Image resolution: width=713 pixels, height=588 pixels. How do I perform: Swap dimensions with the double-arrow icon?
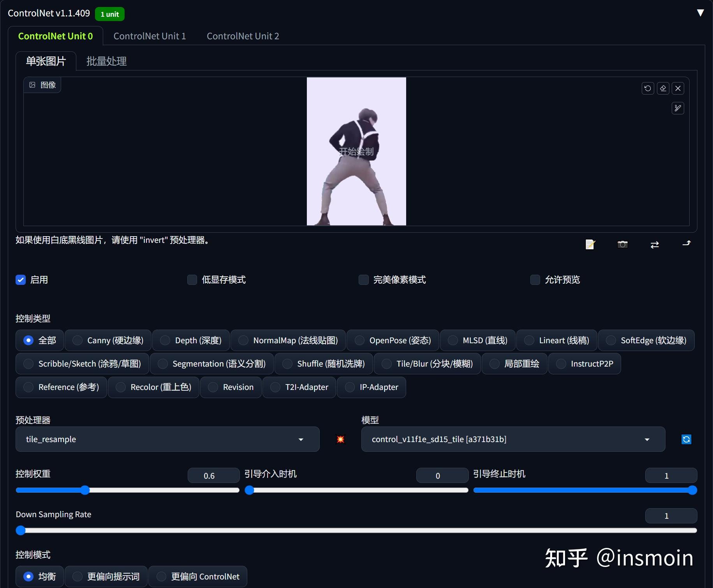tap(655, 244)
